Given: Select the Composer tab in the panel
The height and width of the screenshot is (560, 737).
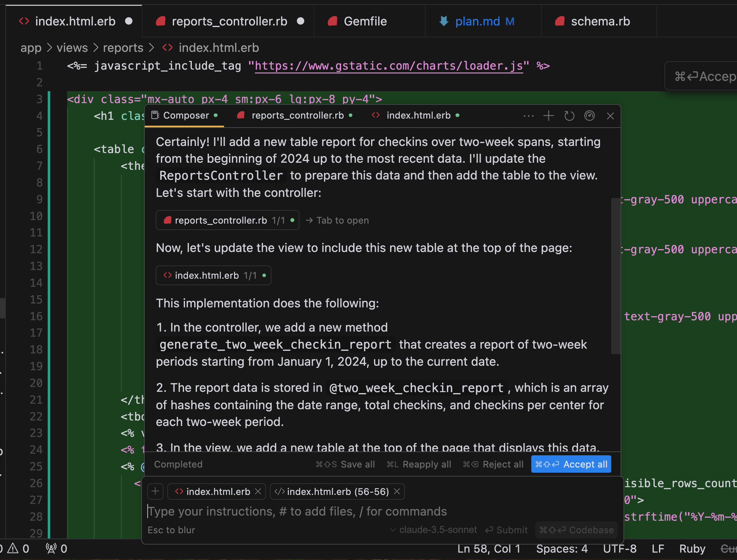Looking at the screenshot, I should pyautogui.click(x=185, y=115).
